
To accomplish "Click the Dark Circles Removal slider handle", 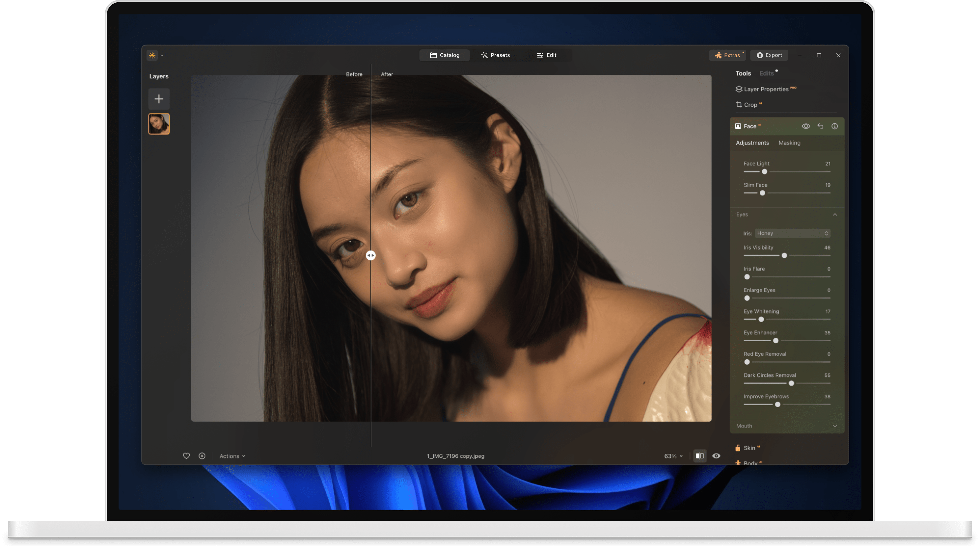I will 791,383.
